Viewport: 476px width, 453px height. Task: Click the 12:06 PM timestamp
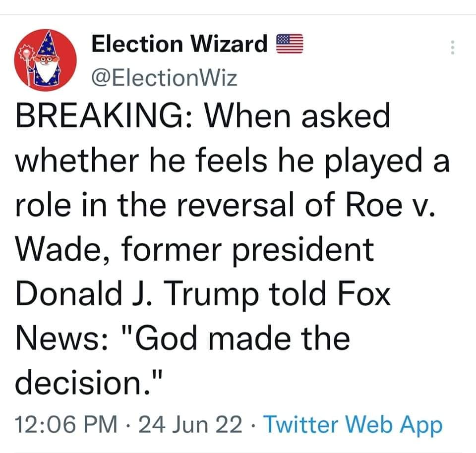[67, 425]
